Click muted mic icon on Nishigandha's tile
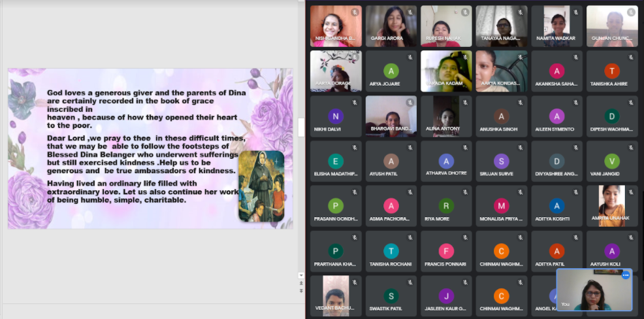The image size is (644, 319). (355, 12)
